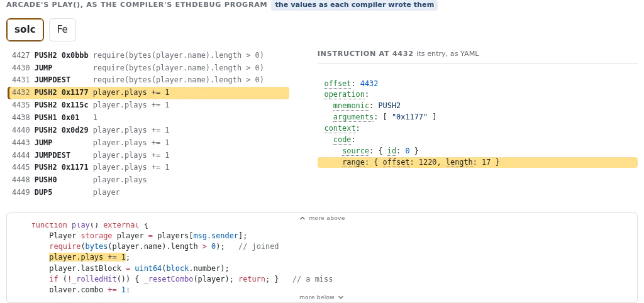Select instruction 4445 PUSH2 0x1171
This screenshot has width=644, height=303.
pyautogui.click(x=148, y=167)
